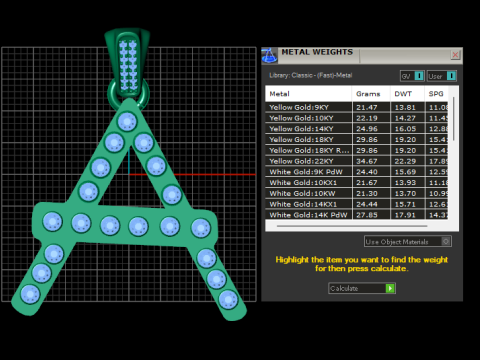The height and width of the screenshot is (360, 480).
Task: Click the Metal column header
Action: pyautogui.click(x=308, y=94)
